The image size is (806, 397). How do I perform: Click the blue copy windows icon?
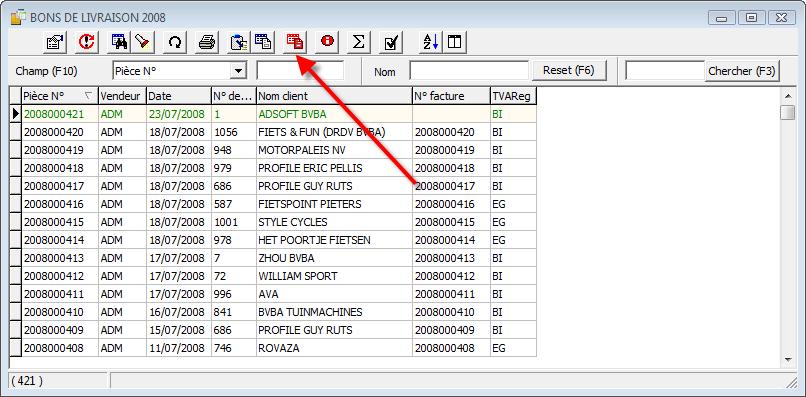(263, 42)
